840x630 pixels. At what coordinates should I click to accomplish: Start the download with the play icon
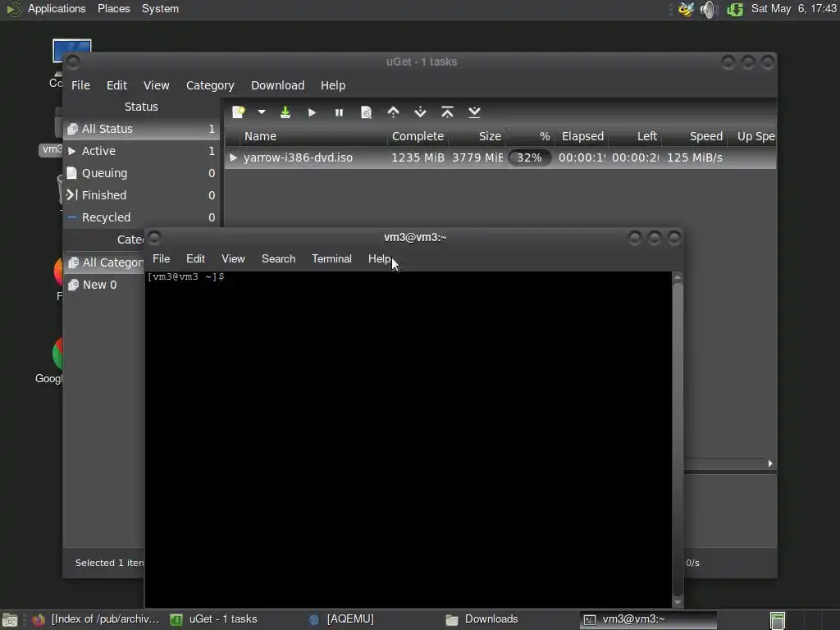(x=312, y=112)
